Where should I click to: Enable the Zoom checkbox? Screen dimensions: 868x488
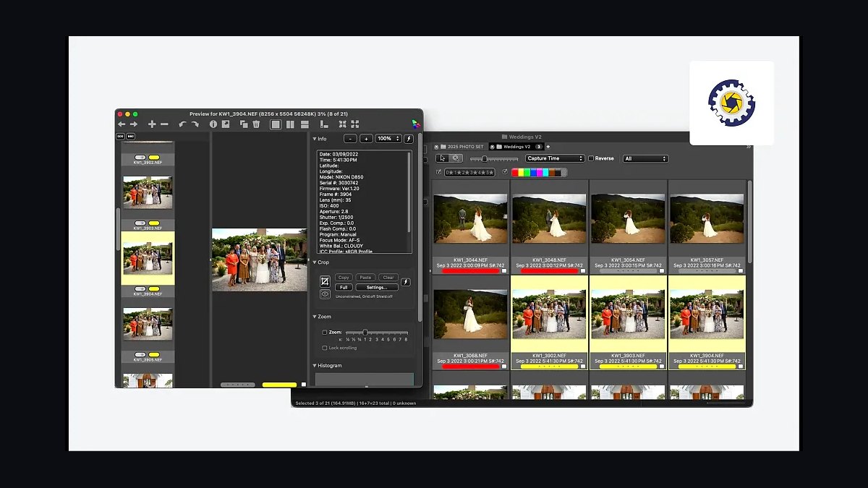tap(324, 333)
